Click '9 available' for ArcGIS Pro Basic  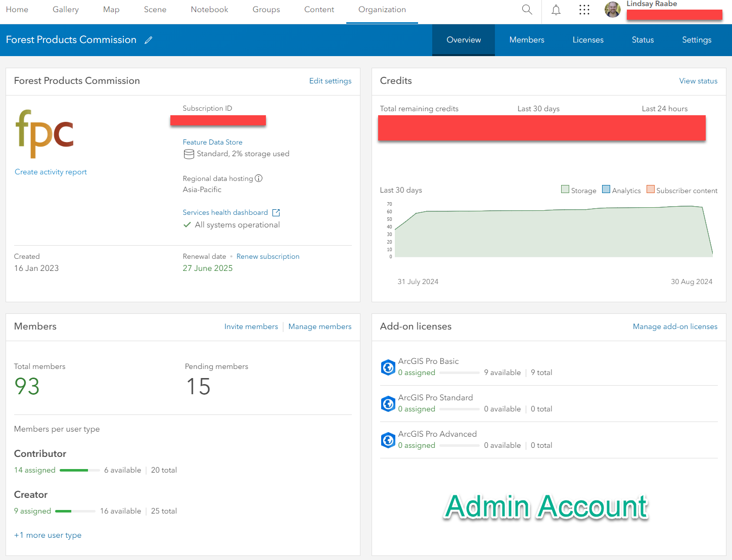(x=502, y=372)
